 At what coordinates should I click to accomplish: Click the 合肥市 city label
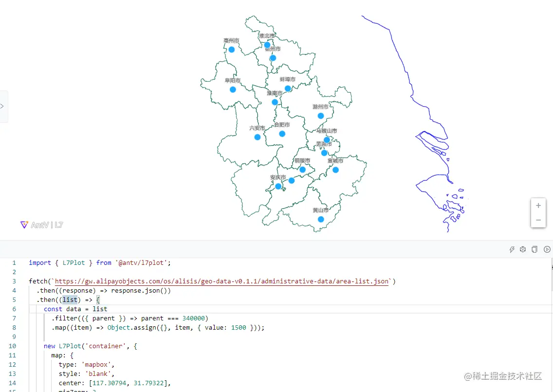click(282, 125)
